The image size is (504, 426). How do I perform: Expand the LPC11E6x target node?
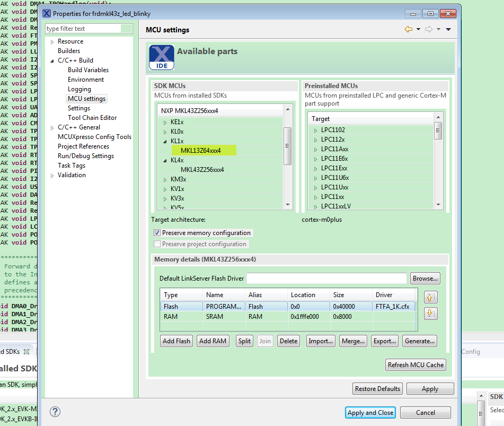click(x=316, y=159)
